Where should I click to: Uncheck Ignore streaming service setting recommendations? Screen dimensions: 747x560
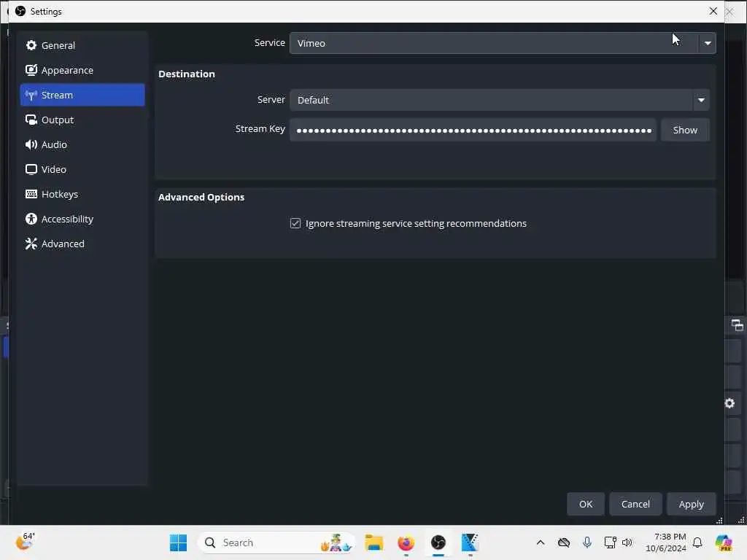(x=295, y=223)
